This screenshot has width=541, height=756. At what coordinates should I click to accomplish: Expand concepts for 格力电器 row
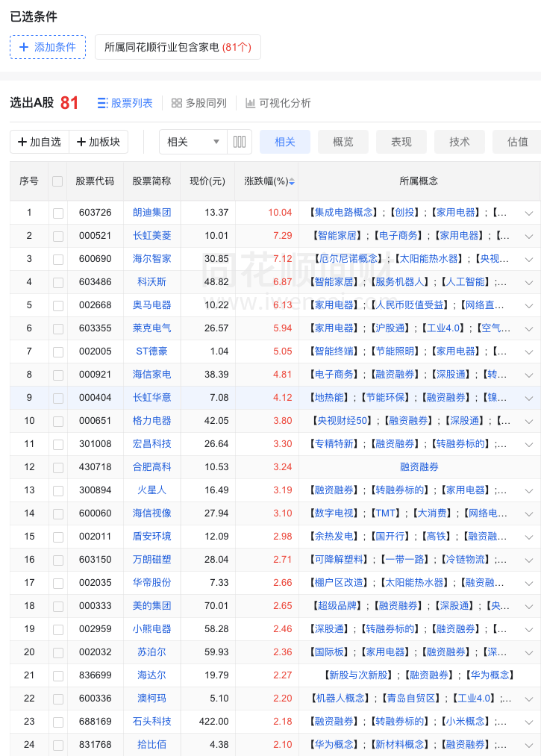click(x=529, y=422)
